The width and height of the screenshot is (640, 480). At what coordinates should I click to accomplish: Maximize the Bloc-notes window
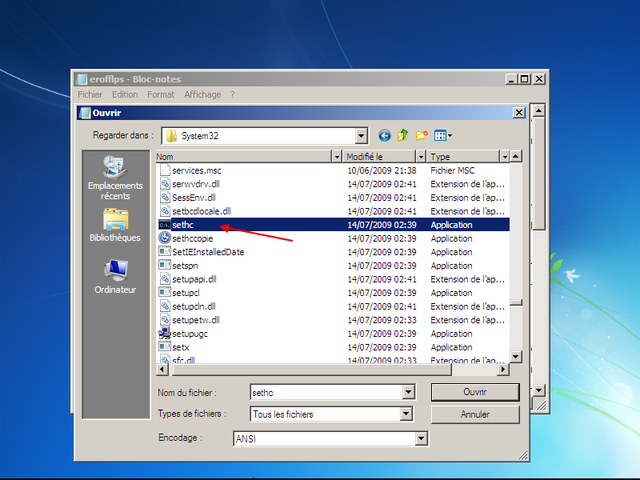click(525, 79)
